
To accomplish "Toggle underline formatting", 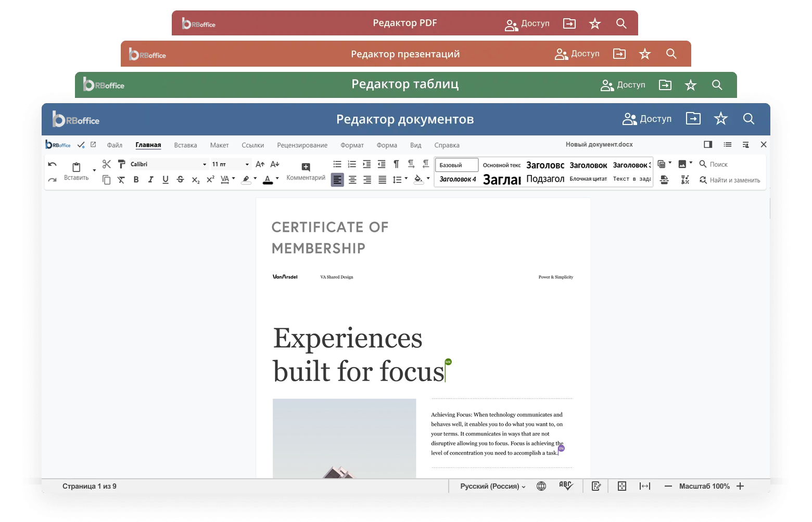I will [x=166, y=180].
